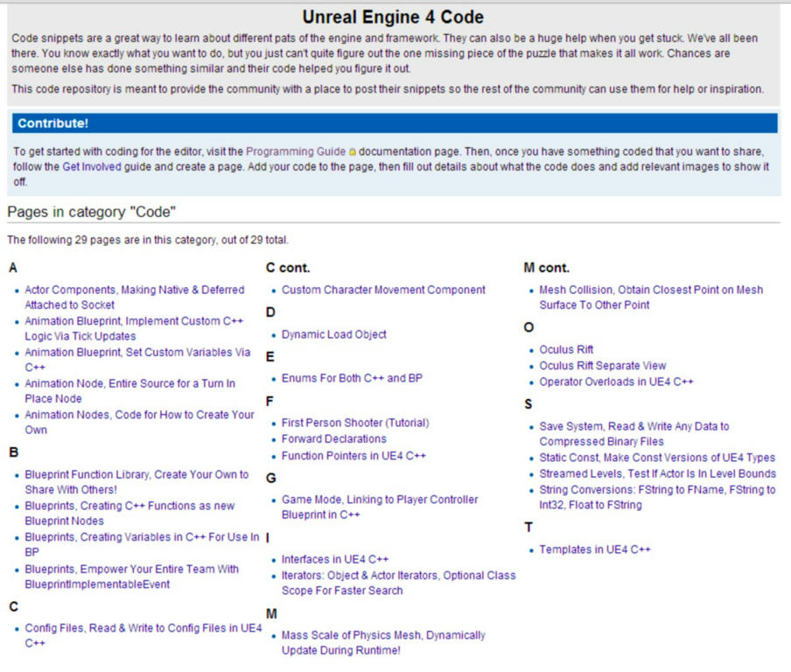Open Custom Character Movement Component link
The width and height of the screenshot is (791, 672).
[x=383, y=290]
